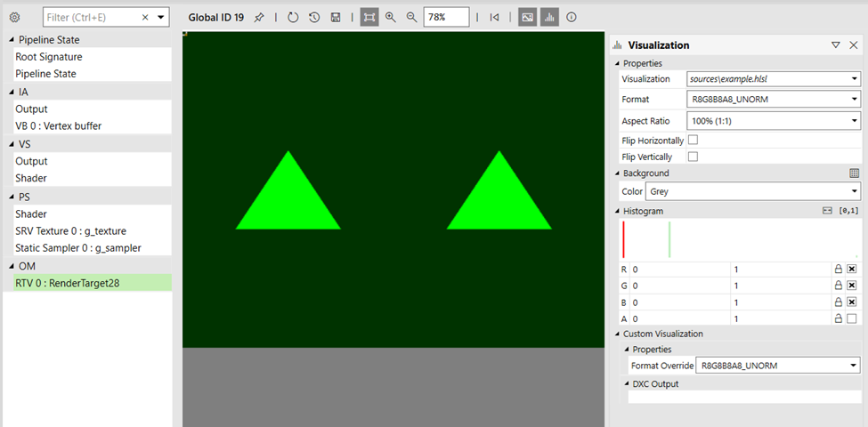Viewport: 868px width, 427px height.
Task: Click the 78% zoom level field
Action: [x=446, y=18]
